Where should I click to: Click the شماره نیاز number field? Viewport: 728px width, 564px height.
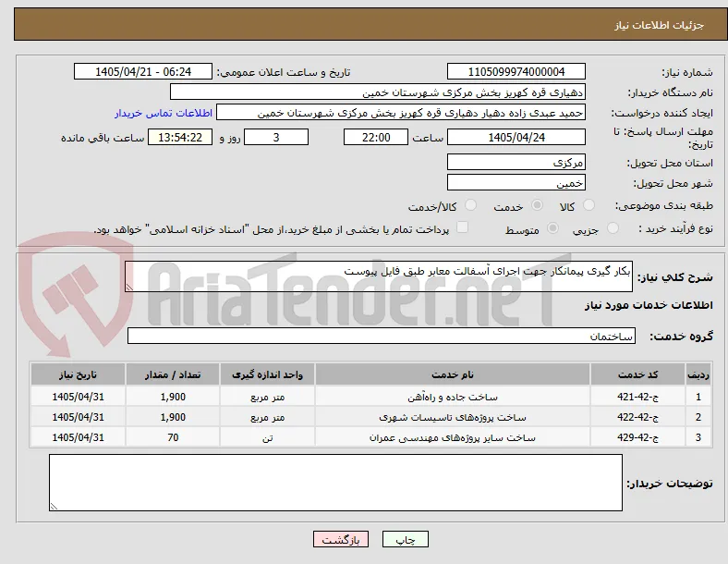[516, 71]
